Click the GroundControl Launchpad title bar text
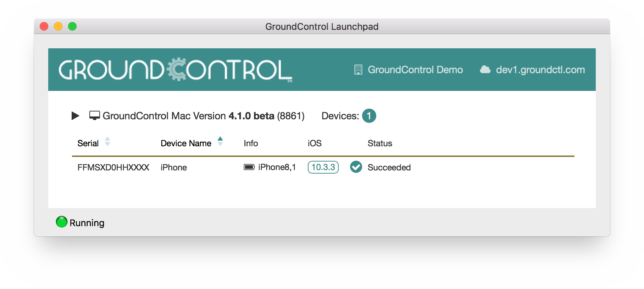The image size is (644, 289). coord(322,27)
